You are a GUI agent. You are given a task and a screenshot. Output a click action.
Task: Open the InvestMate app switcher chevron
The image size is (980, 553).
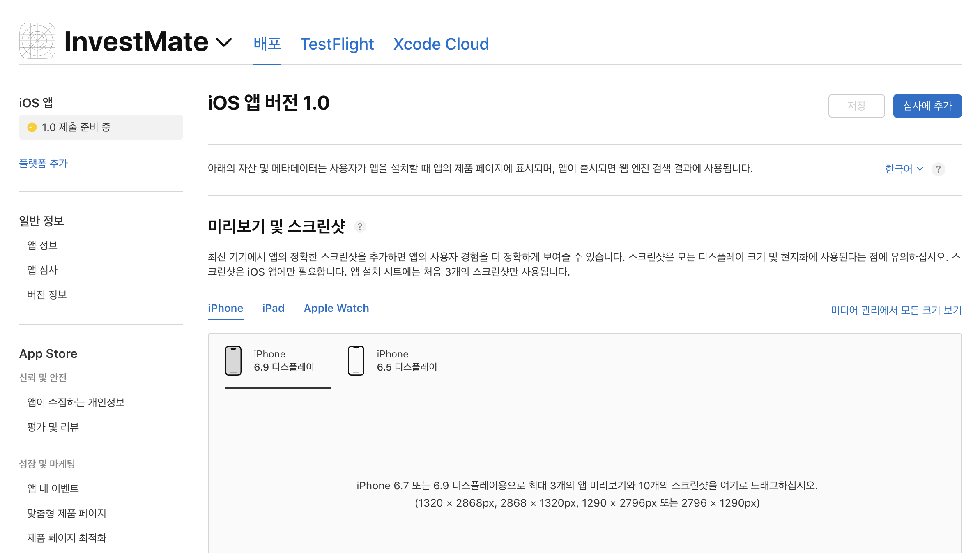(224, 42)
